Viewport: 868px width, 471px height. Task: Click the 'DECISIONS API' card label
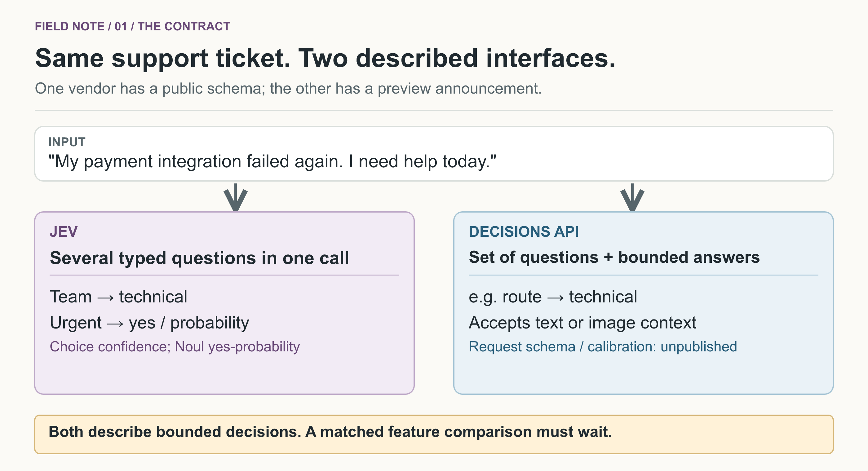524,232
